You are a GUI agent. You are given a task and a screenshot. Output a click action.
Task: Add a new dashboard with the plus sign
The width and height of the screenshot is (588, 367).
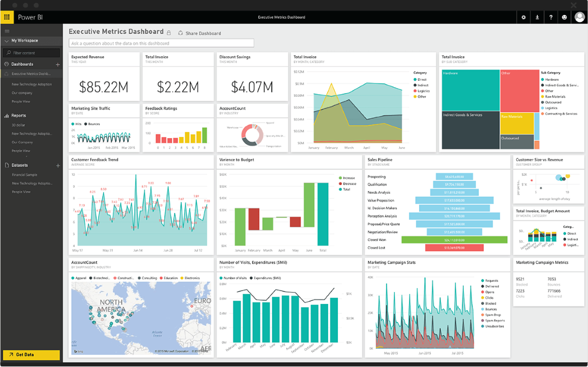click(58, 64)
